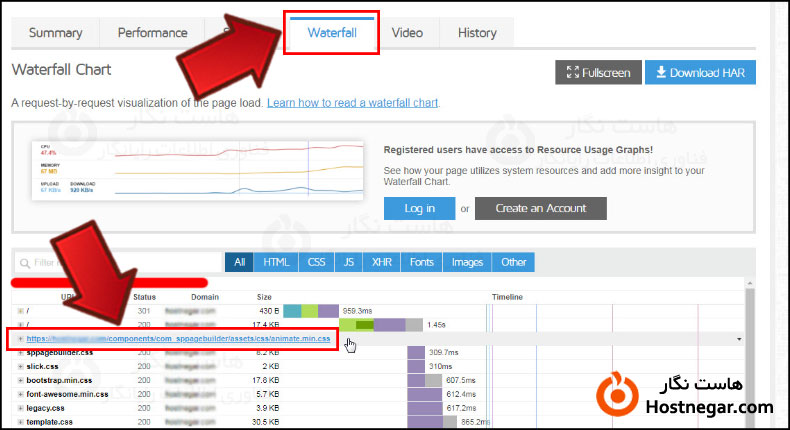Click the 617.2ms timing bar of legacy.css

[x=425, y=408]
